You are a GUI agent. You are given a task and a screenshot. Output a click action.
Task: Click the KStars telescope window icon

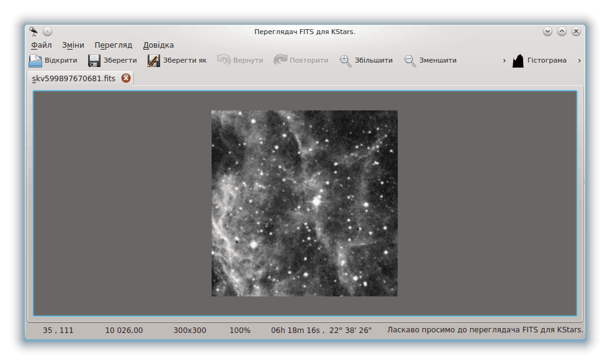tap(34, 31)
